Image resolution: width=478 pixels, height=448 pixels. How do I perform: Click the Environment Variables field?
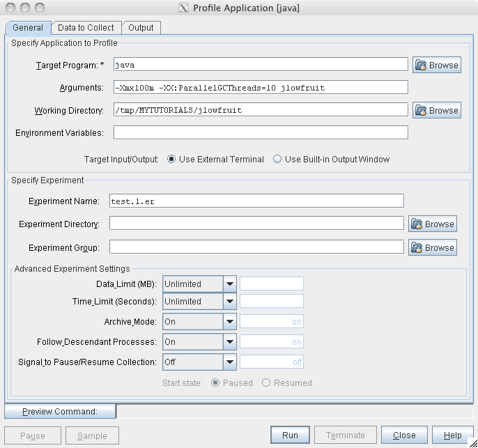click(261, 132)
